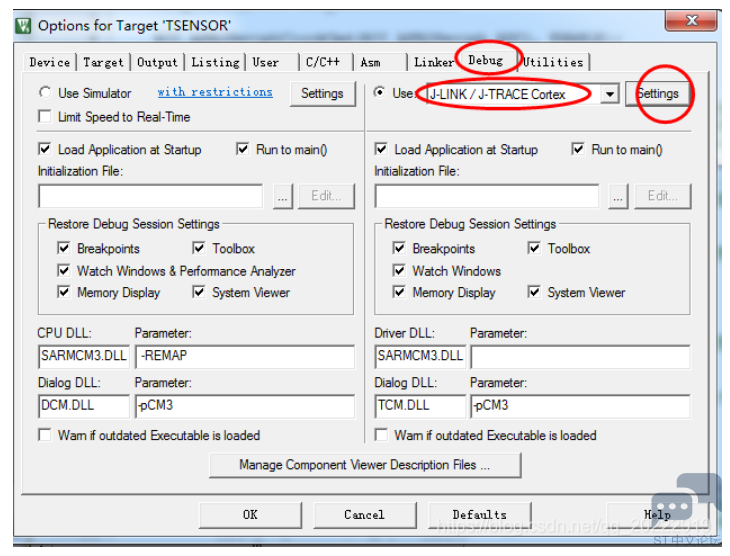Click the Driver DLL field SARMCM3.DLL
Image resolution: width=730 pixels, height=556 pixels.
click(x=420, y=356)
